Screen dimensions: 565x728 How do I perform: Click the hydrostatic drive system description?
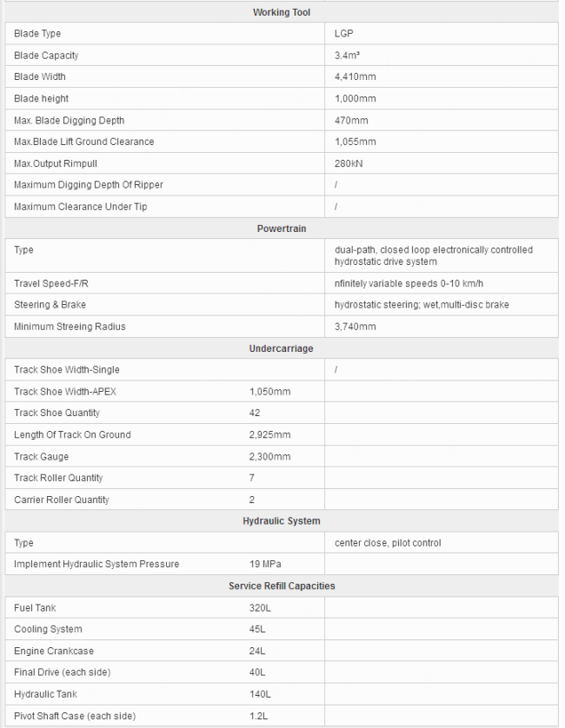click(x=433, y=255)
